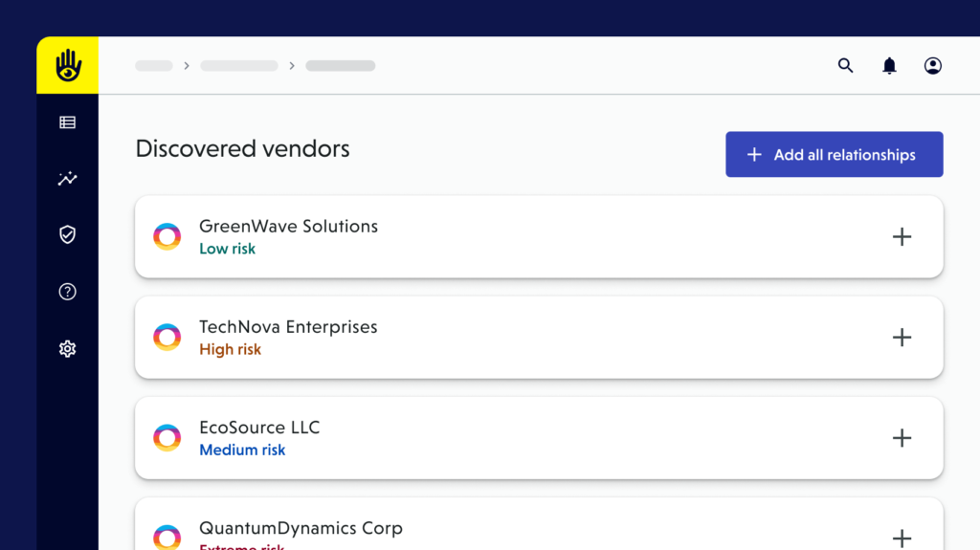
Task: Click the search magnifier icon
Action: 845,66
